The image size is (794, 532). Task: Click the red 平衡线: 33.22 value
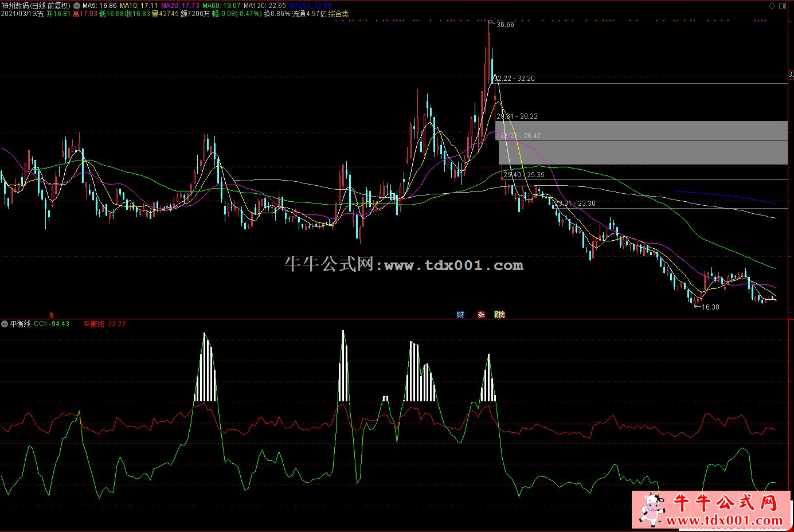point(104,324)
